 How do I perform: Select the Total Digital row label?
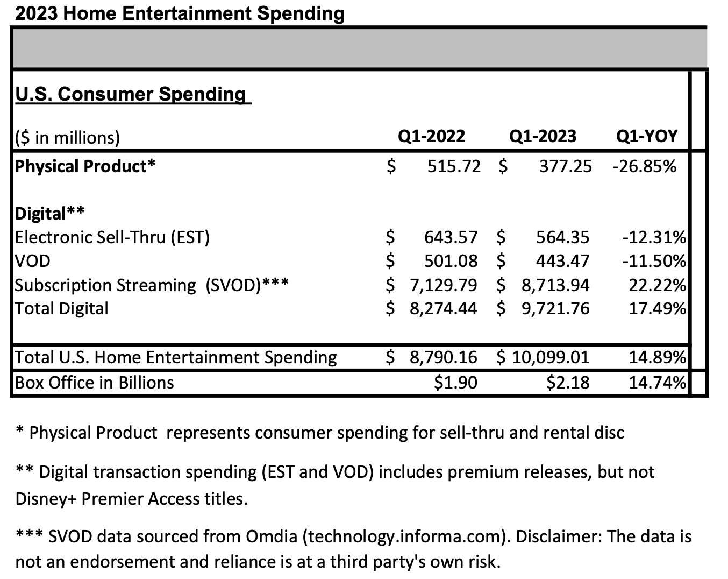click(x=62, y=308)
